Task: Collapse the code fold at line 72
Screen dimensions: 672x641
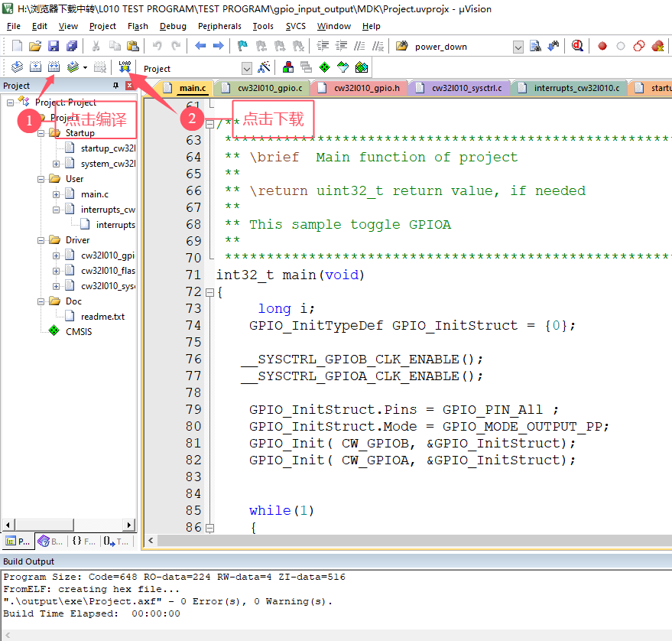Action: click(x=209, y=292)
